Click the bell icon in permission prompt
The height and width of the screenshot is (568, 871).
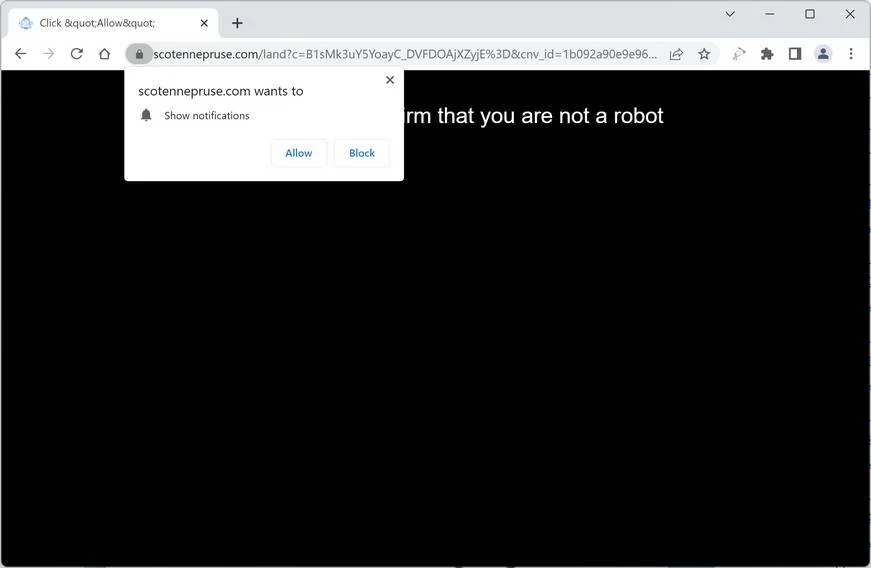[x=146, y=115]
